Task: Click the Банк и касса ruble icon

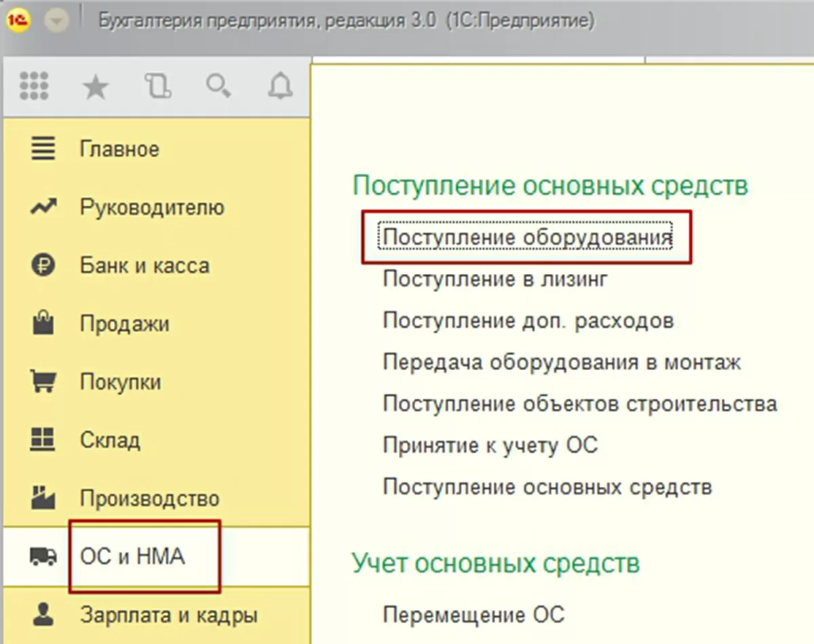Action: click(x=43, y=266)
